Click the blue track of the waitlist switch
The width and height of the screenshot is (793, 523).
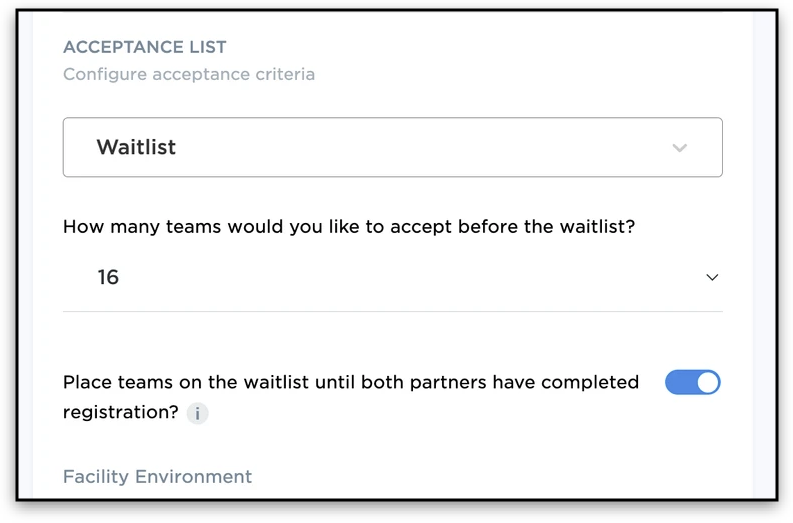(x=680, y=382)
